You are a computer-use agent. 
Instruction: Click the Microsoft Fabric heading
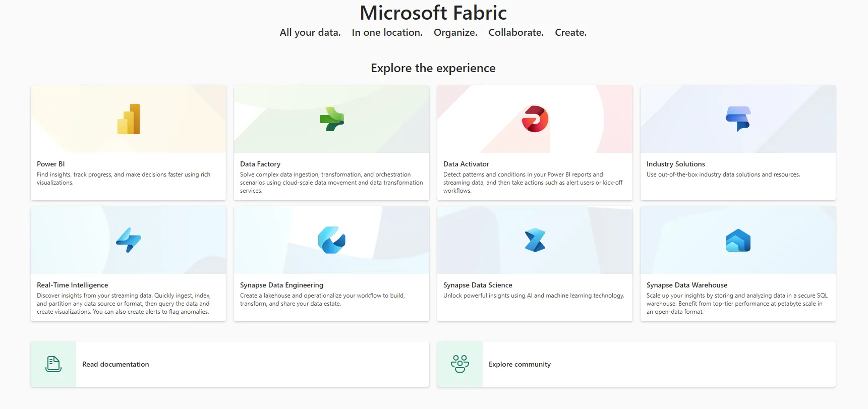coord(433,13)
